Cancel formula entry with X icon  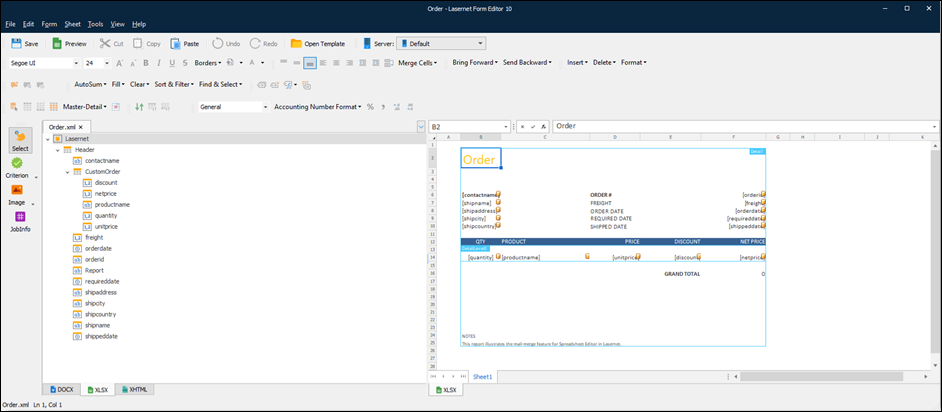[523, 127]
